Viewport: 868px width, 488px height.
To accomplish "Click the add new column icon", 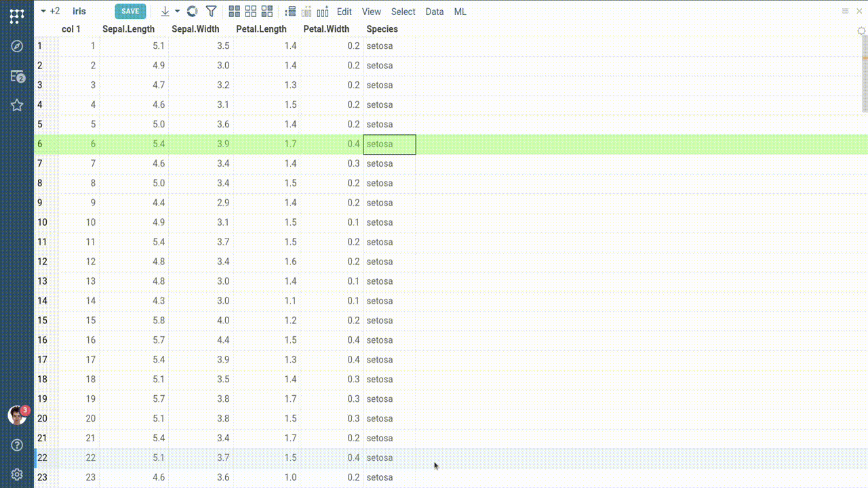I will coord(323,12).
